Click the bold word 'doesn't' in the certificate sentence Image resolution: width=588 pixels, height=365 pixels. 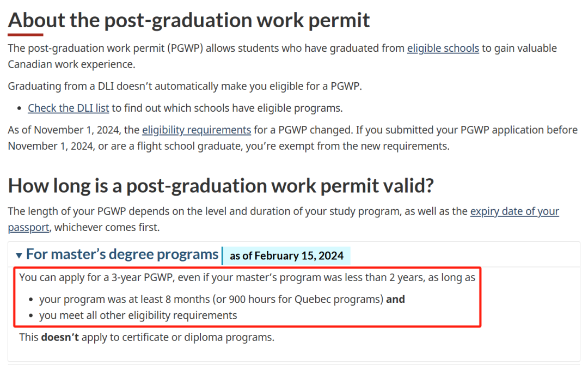point(60,337)
